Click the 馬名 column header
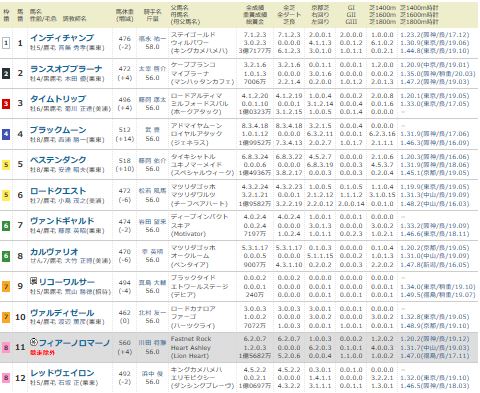The width and height of the screenshot is (480, 393). [35, 12]
